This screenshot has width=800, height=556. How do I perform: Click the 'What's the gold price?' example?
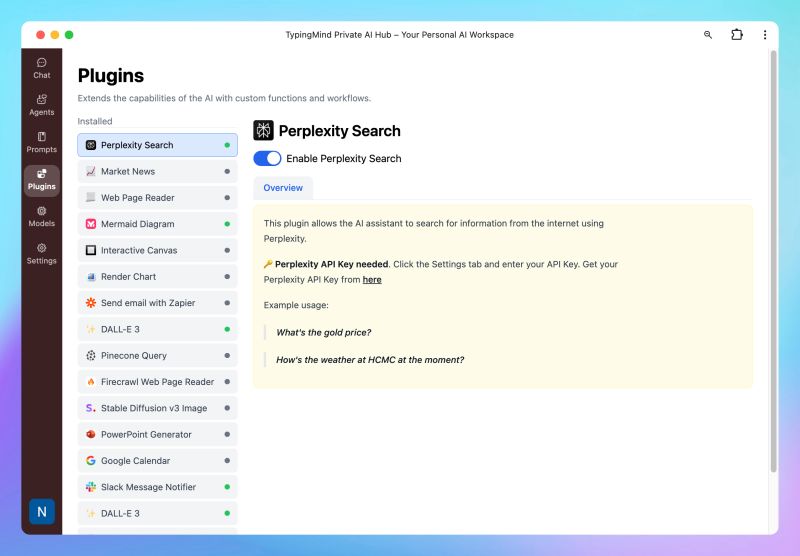click(323, 332)
